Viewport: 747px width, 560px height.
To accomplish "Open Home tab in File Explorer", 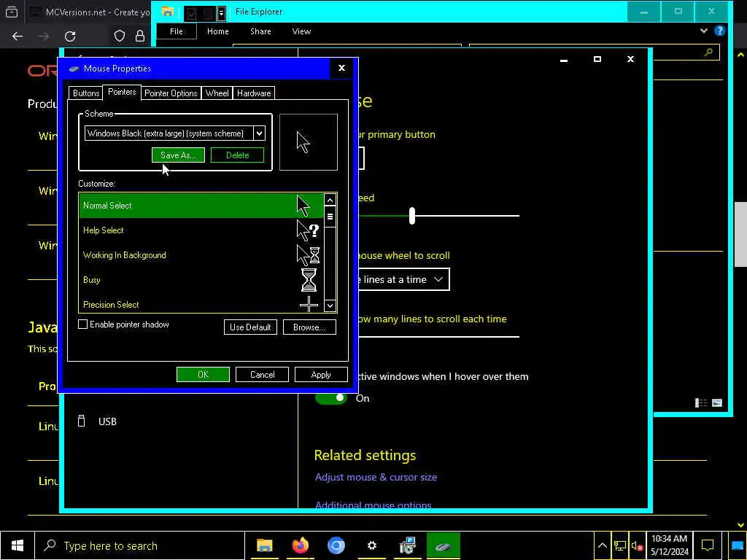I will [x=217, y=31].
